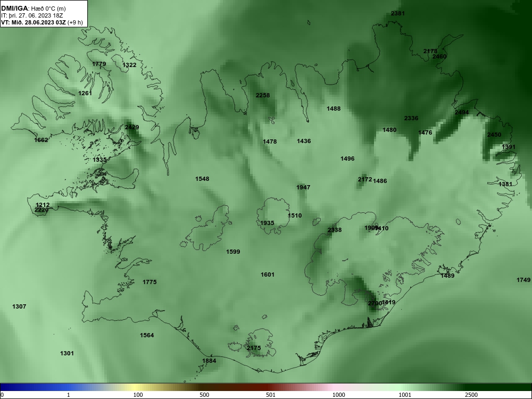532x399 pixels.
Task: Select the map value 1489
Action: click(447, 276)
